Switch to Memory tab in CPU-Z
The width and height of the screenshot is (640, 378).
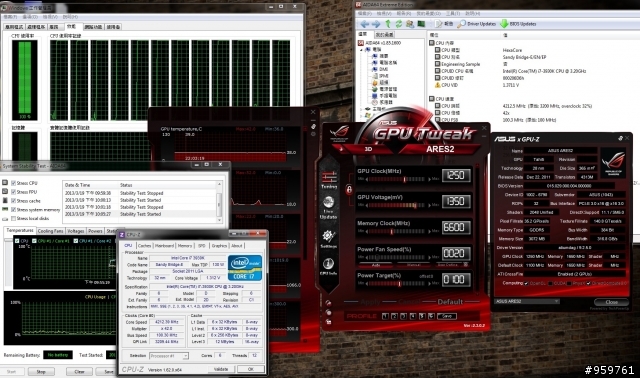(x=184, y=245)
